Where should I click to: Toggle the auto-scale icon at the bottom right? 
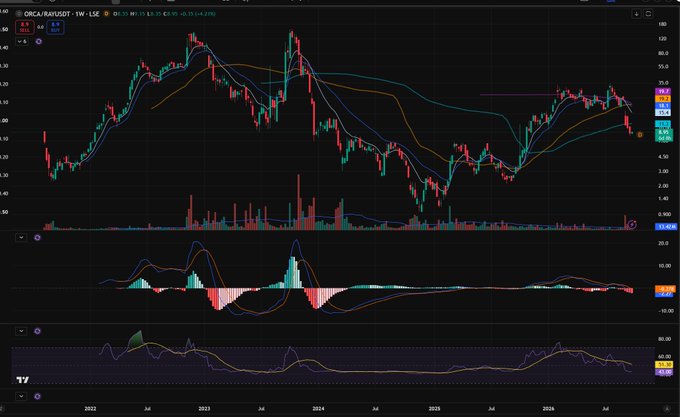pyautogui.click(x=667, y=408)
